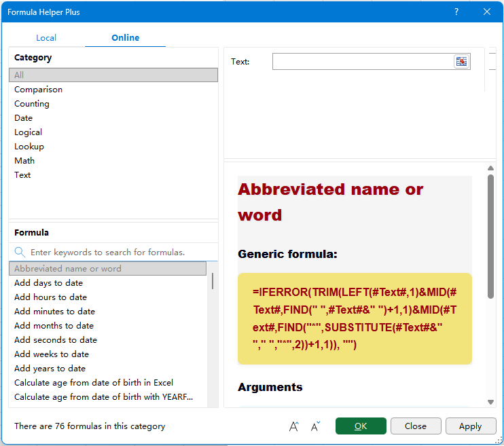The height and width of the screenshot is (446, 504).
Task: Select the Logical category
Action: (x=113, y=132)
